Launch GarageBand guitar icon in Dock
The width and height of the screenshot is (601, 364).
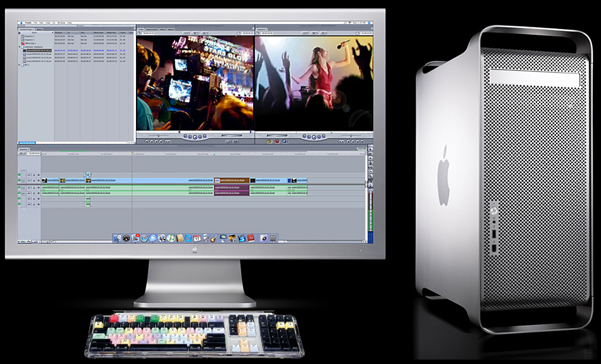[x=213, y=238]
